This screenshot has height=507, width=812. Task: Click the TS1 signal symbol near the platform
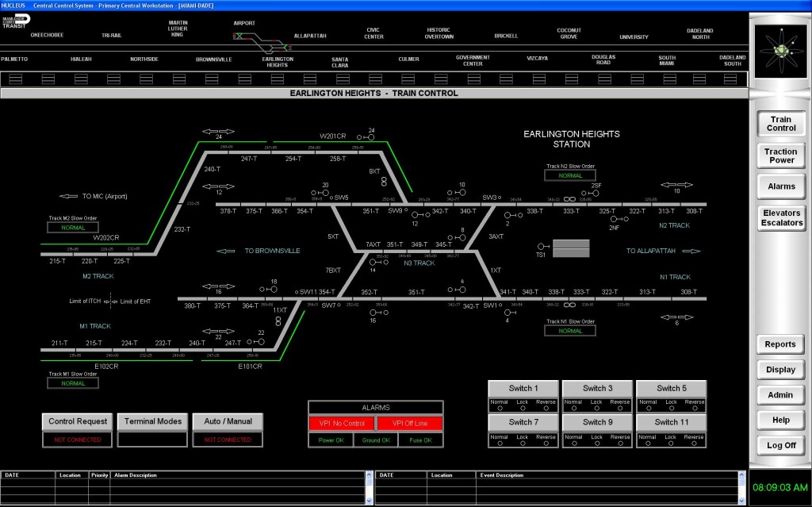coord(542,246)
